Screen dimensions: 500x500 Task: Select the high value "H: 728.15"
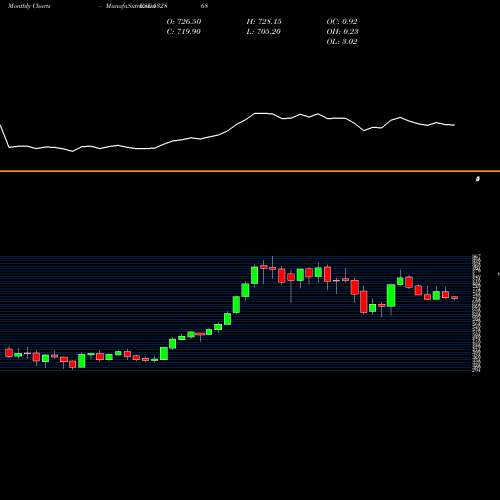click(x=264, y=22)
